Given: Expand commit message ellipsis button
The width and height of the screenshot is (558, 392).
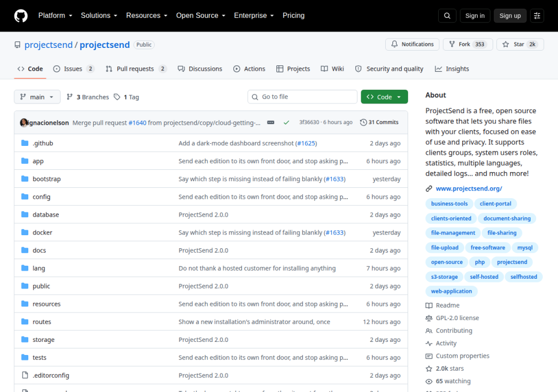Looking at the screenshot, I should (x=271, y=122).
